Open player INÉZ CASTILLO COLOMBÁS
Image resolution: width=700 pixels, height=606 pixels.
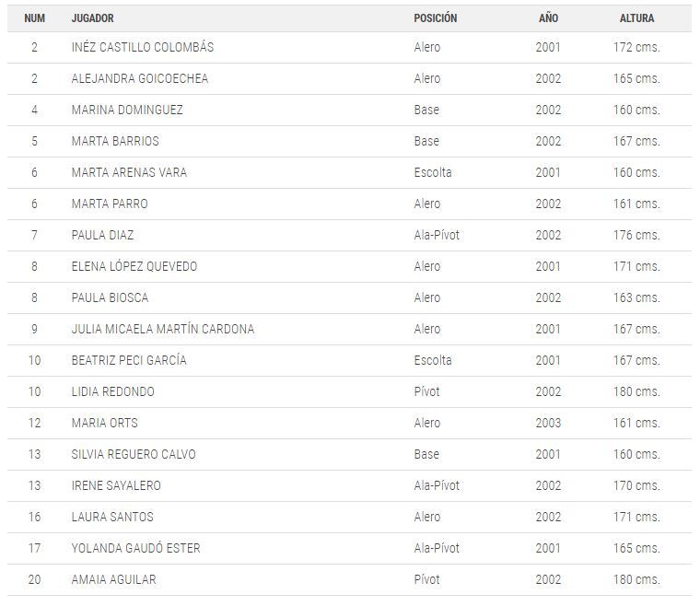tap(143, 47)
